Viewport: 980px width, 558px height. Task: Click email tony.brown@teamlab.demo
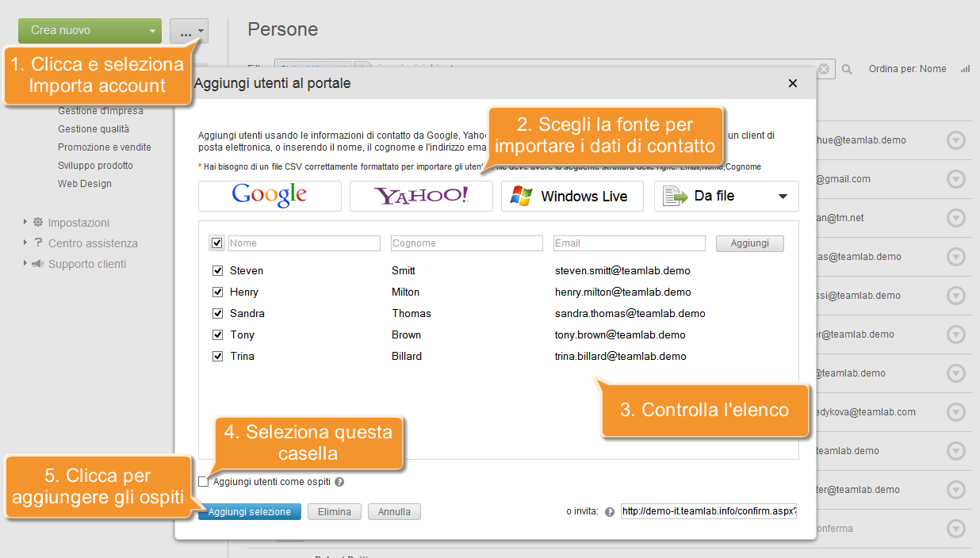620,334
